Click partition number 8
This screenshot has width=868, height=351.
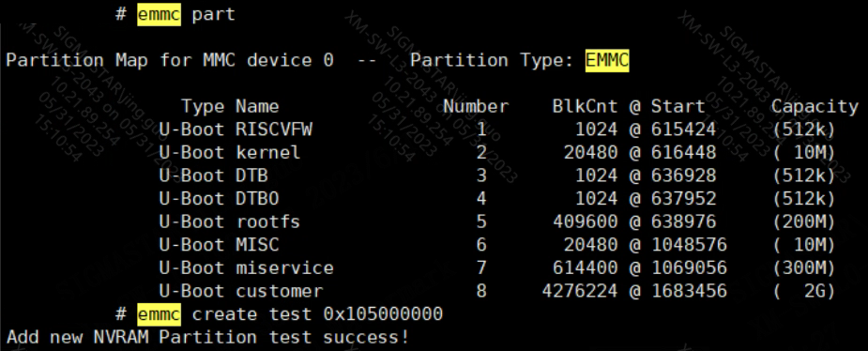point(481,291)
